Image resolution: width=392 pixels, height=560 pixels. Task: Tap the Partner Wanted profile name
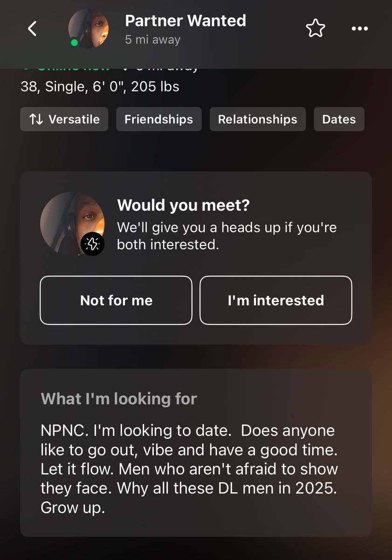tap(186, 21)
